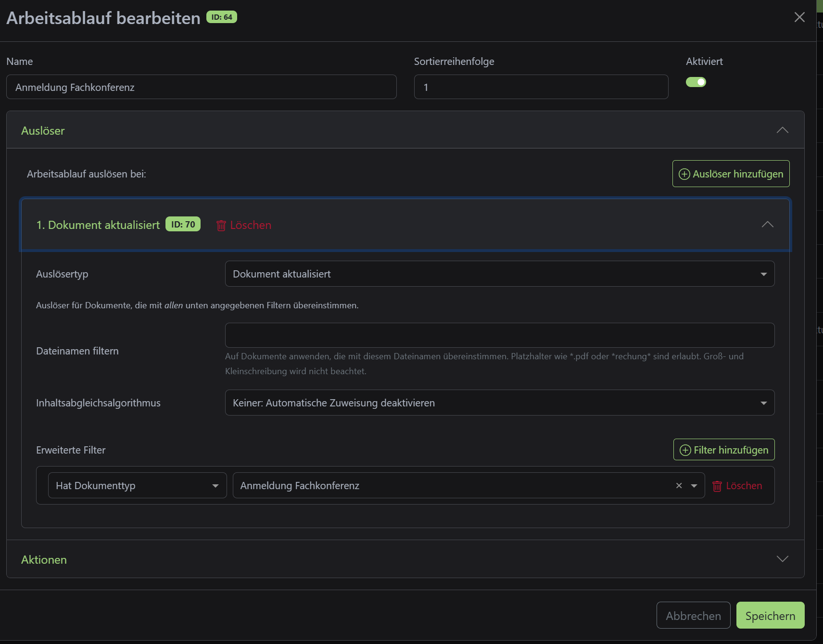823x644 pixels.
Task: Click the Dateinamen filtern text field
Action: pos(499,335)
